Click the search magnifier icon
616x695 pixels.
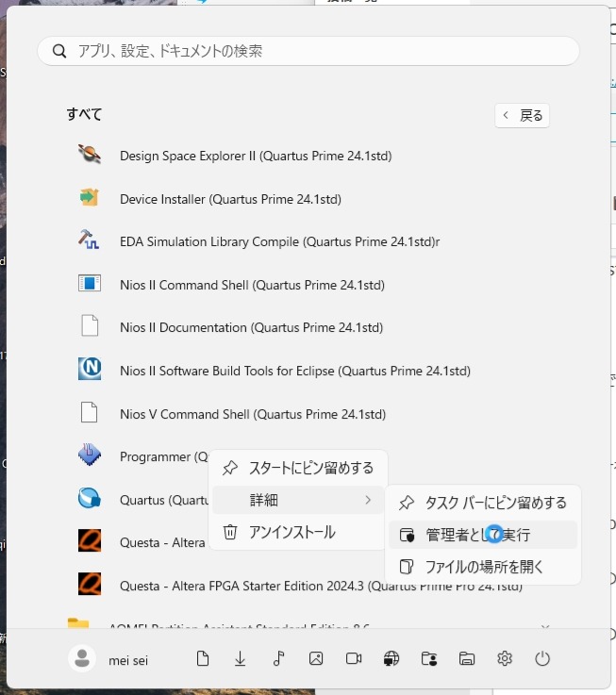[x=59, y=52]
